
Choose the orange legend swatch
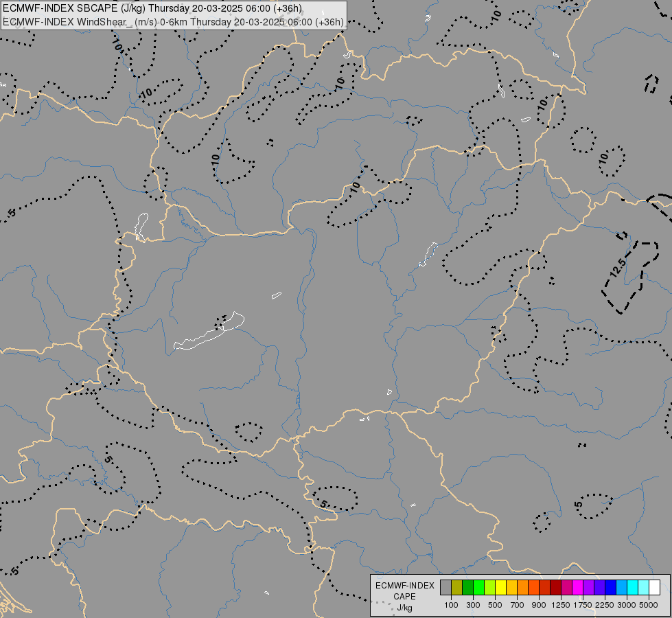click(x=522, y=588)
